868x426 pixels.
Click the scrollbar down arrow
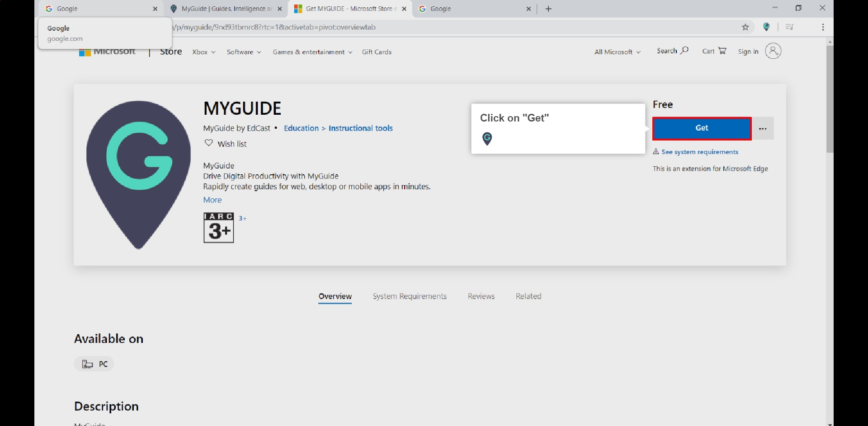click(x=830, y=424)
